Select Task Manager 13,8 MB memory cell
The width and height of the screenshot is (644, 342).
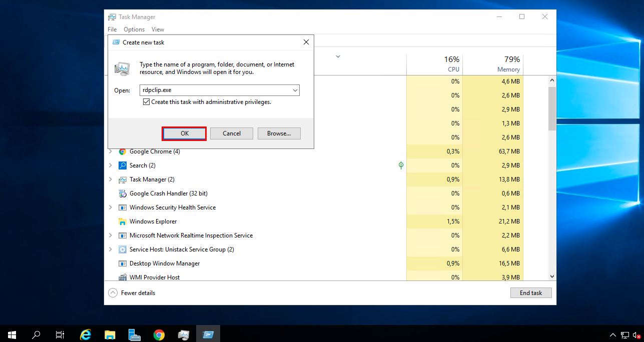493,179
